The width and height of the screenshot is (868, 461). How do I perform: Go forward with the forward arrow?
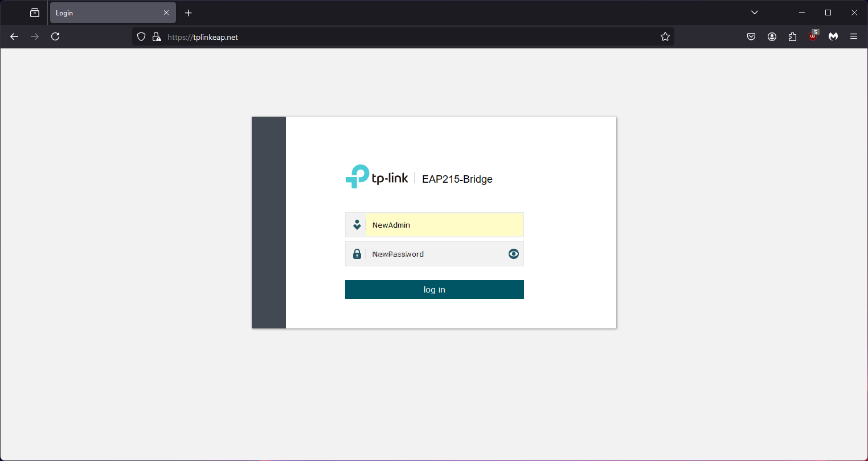[35, 36]
